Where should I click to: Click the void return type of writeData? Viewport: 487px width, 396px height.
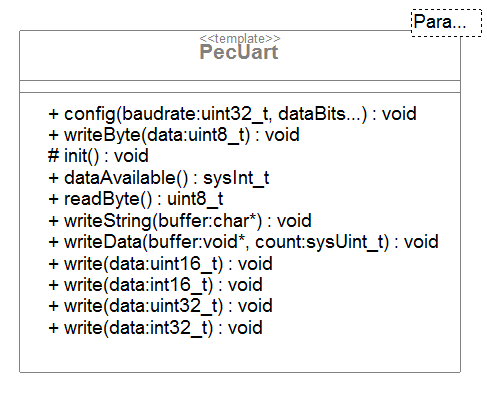click(421, 242)
